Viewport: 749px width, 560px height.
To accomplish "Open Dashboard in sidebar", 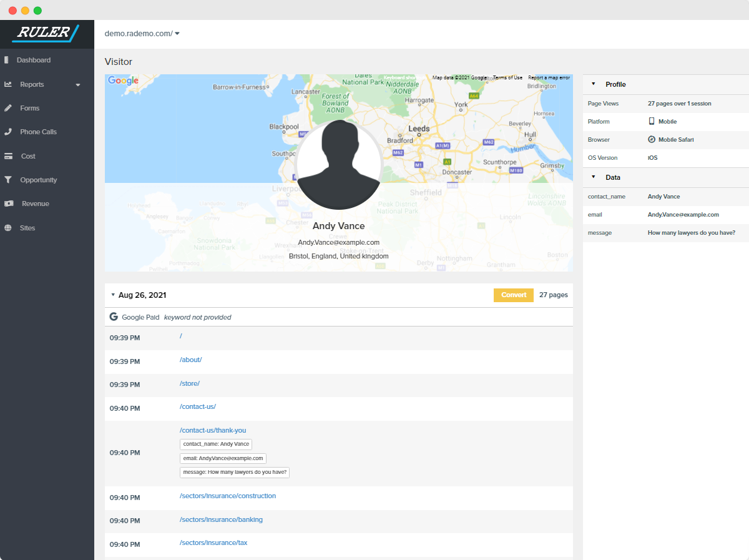I will tap(34, 60).
